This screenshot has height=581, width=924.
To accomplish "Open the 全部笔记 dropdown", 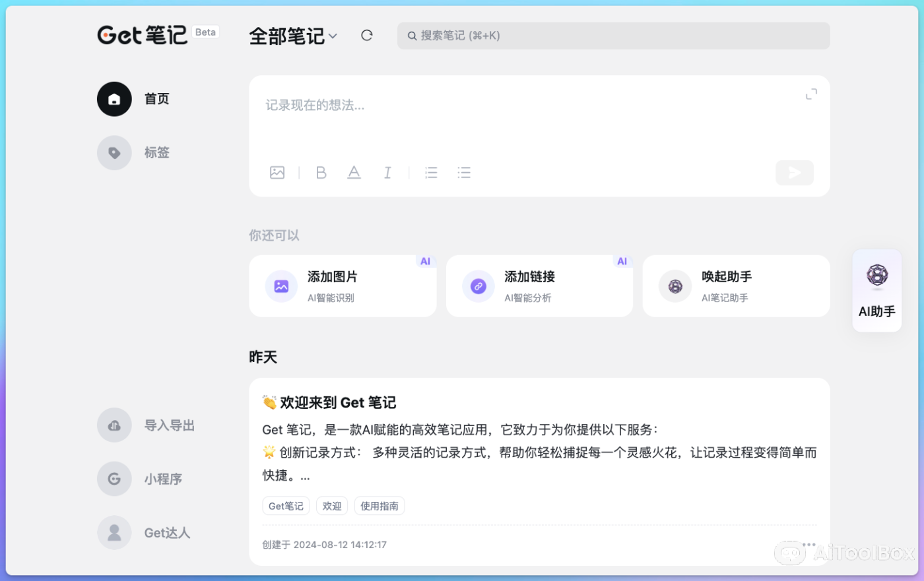I will (x=293, y=36).
